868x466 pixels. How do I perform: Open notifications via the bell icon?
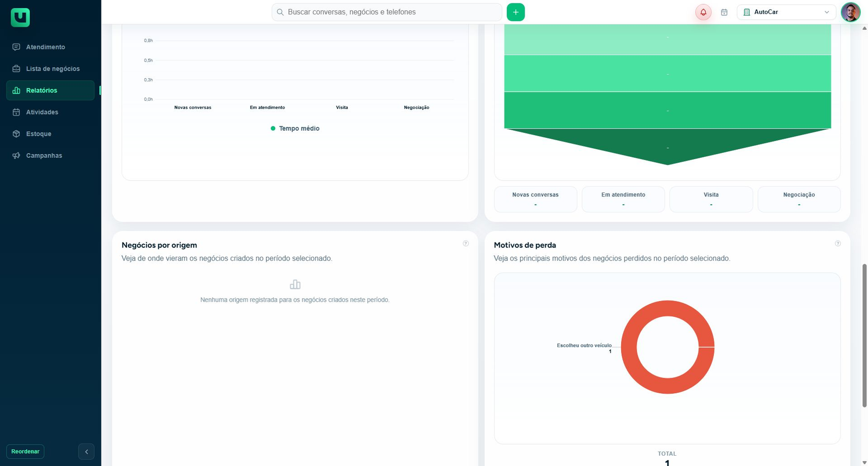(703, 12)
